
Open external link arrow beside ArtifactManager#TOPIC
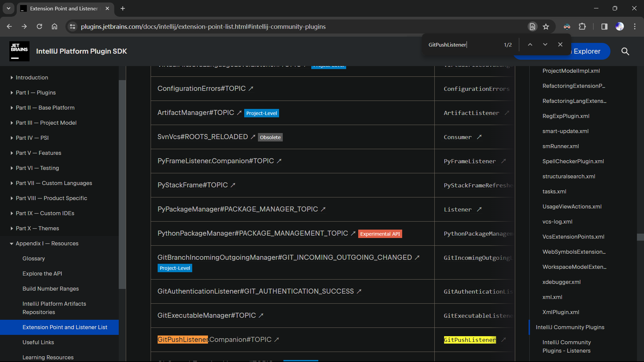[x=239, y=113]
